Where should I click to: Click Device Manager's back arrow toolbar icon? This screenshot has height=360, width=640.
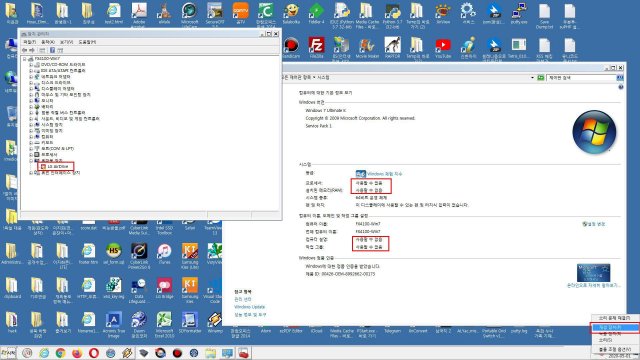(24, 50)
